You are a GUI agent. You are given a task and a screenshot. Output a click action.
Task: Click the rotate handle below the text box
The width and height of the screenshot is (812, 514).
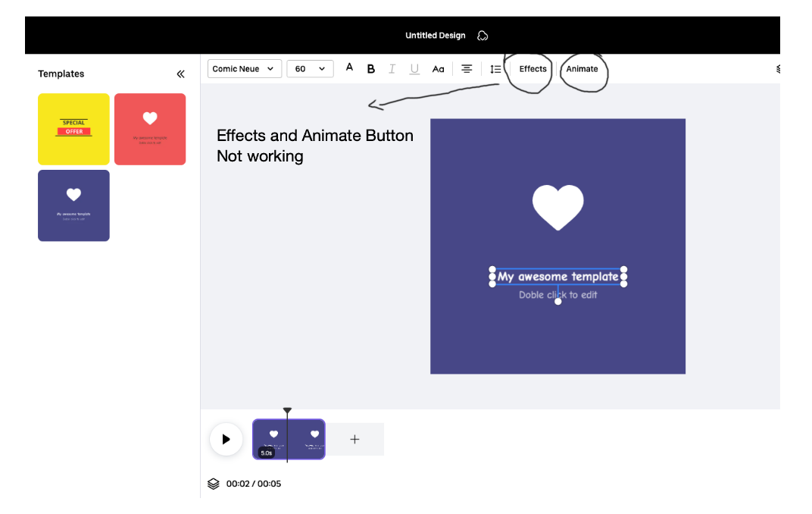pyautogui.click(x=557, y=302)
